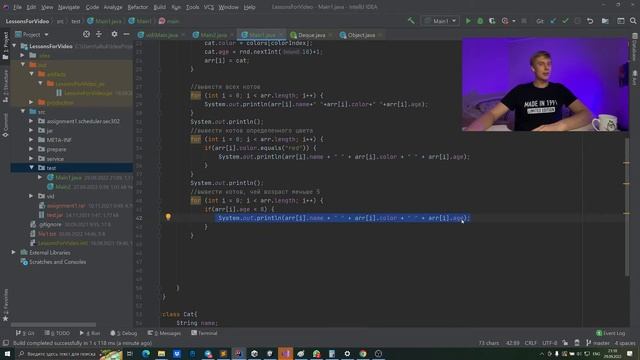Switch to the Object.java tab
This screenshot has height=360, width=640.
tap(361, 35)
